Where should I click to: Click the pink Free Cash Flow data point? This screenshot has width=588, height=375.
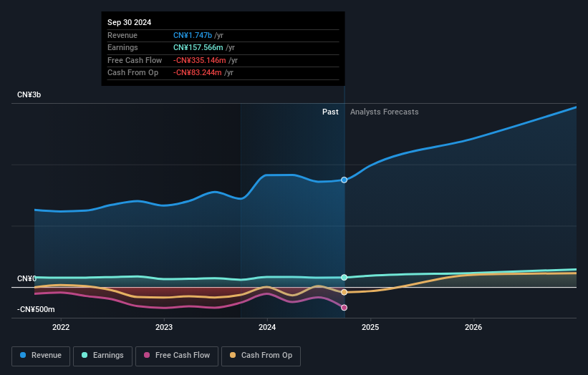pyautogui.click(x=344, y=308)
